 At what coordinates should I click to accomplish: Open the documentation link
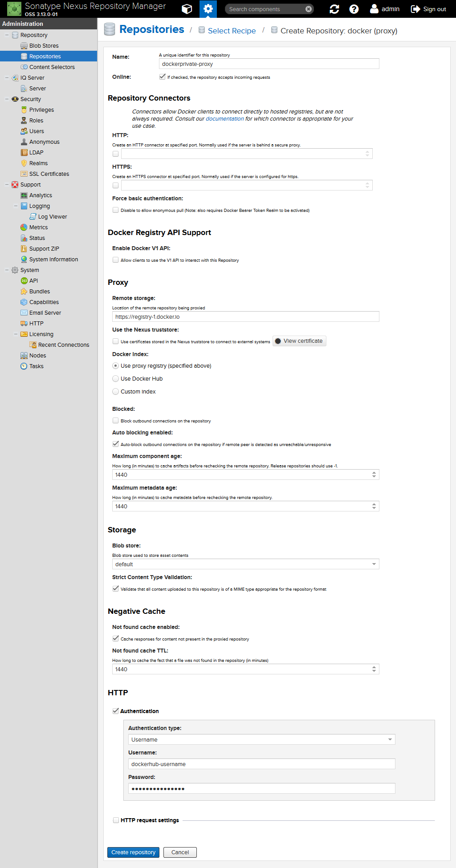pyautogui.click(x=224, y=119)
